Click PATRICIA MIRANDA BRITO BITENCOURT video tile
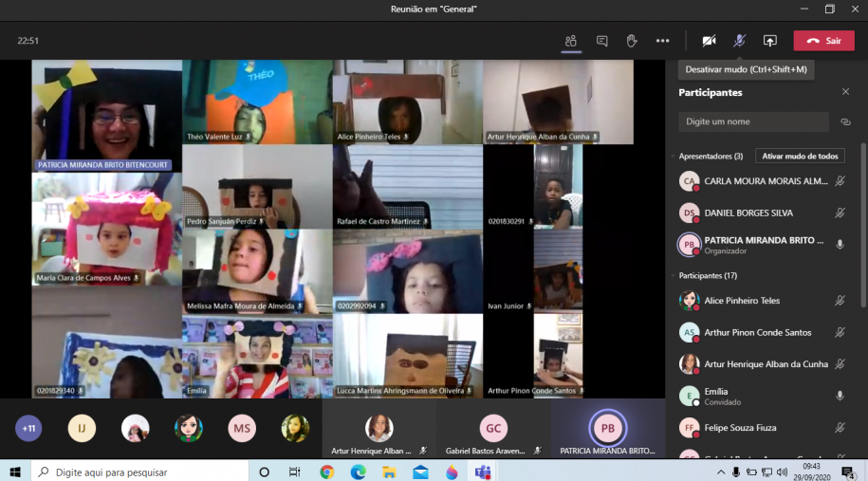 tap(107, 116)
